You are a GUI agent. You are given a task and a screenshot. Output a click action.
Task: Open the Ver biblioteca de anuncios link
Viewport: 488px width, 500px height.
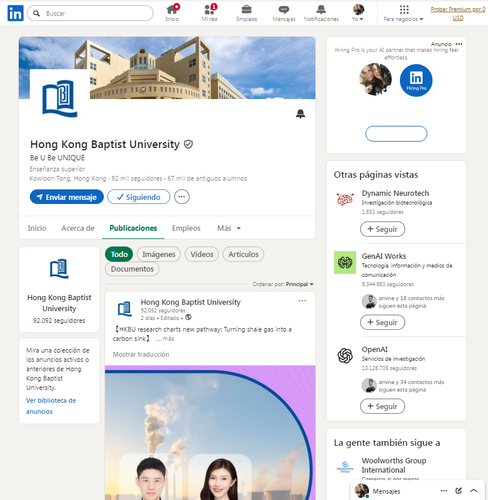[51, 406]
